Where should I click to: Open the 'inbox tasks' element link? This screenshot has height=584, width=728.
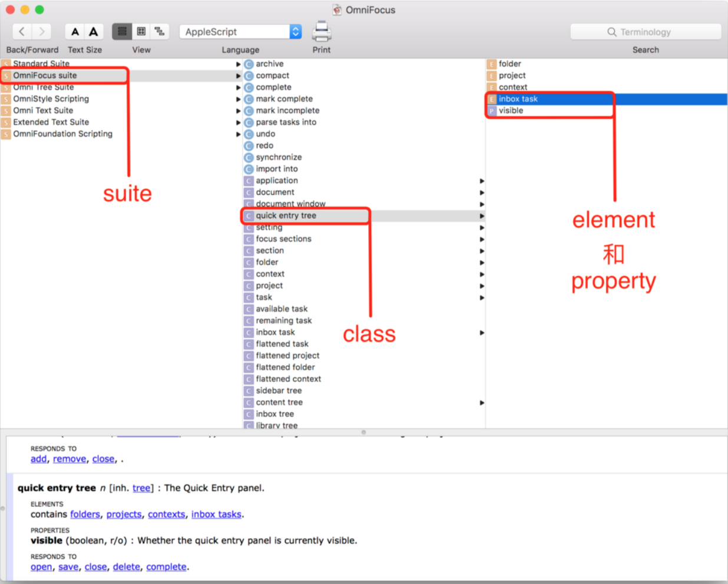point(216,515)
